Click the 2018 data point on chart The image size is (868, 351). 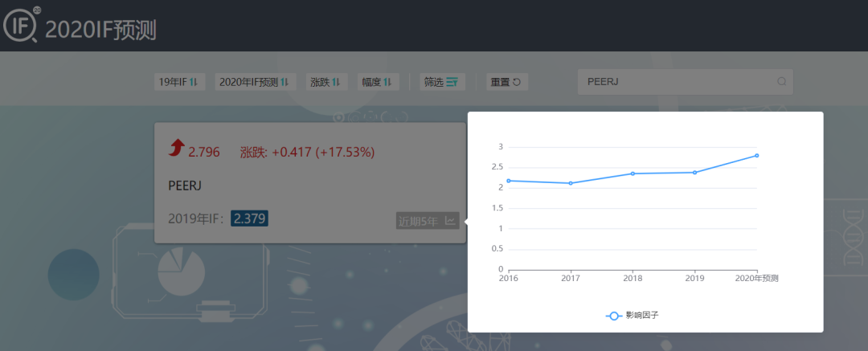click(x=633, y=173)
